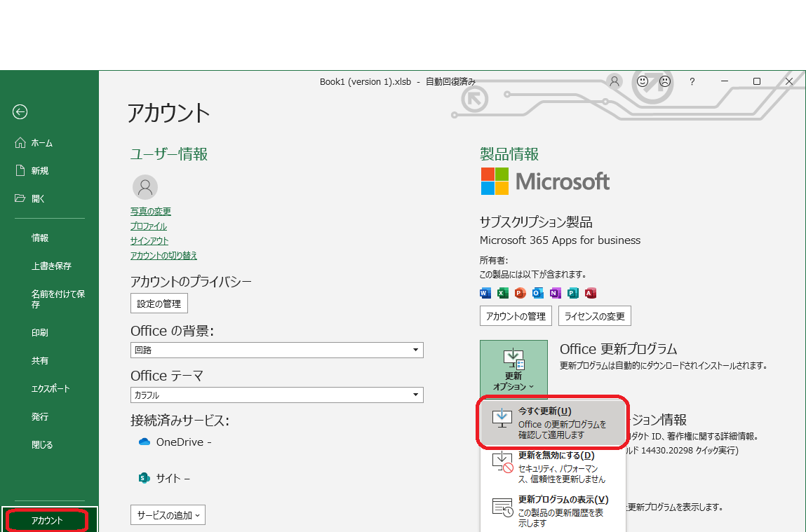This screenshot has height=532, width=806.
Task: Open help with the question mark icon
Action: tap(692, 81)
